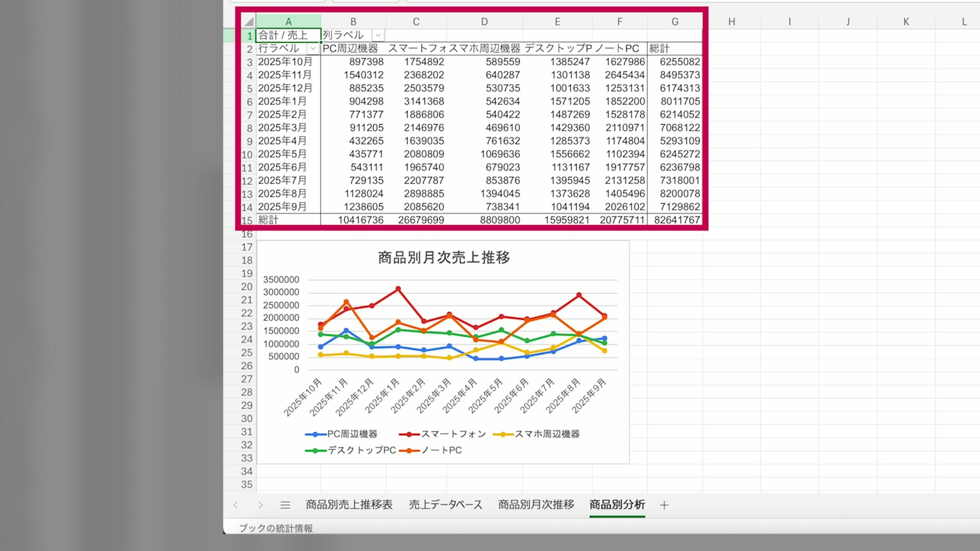Select row 15 header
Image resolution: width=980 pixels, height=551 pixels.
tap(247, 220)
